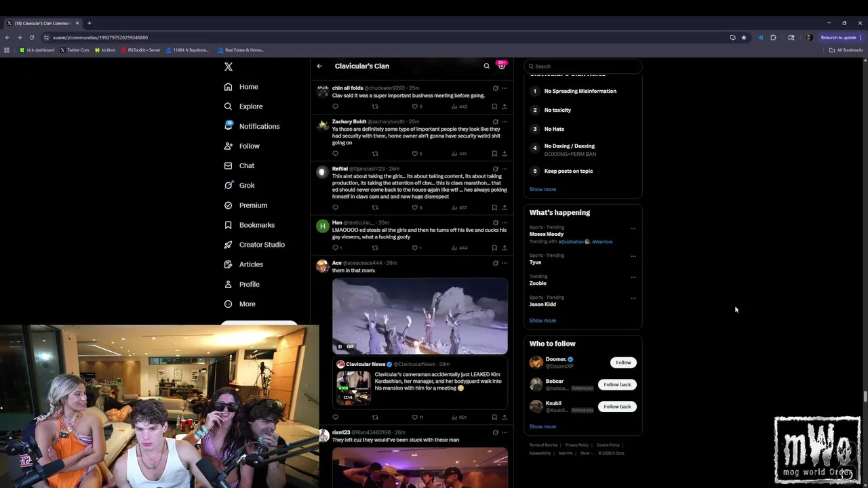Expand the More menu in the sidebar
This screenshot has height=488, width=868.
(240, 304)
